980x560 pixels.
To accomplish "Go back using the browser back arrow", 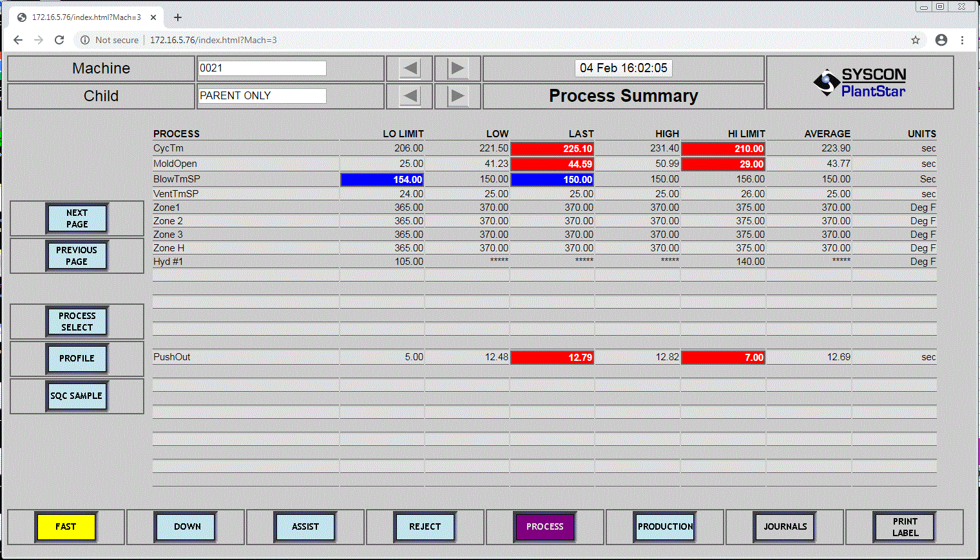I will 17,39.
